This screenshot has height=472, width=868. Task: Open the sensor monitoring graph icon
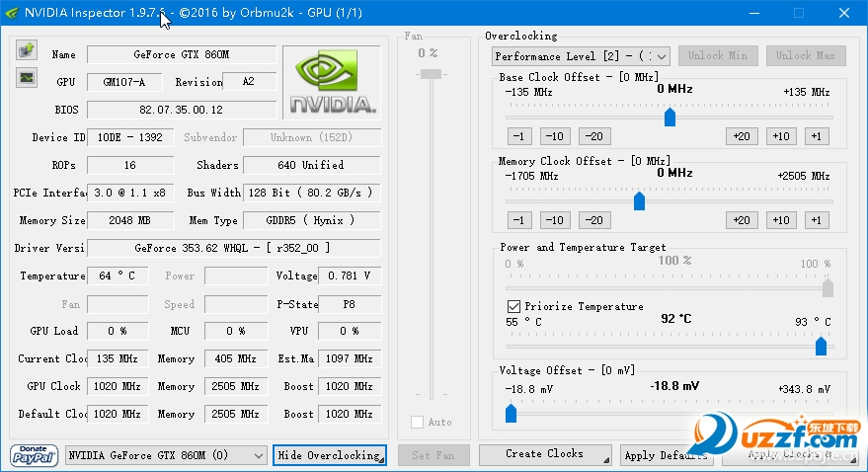[x=26, y=78]
